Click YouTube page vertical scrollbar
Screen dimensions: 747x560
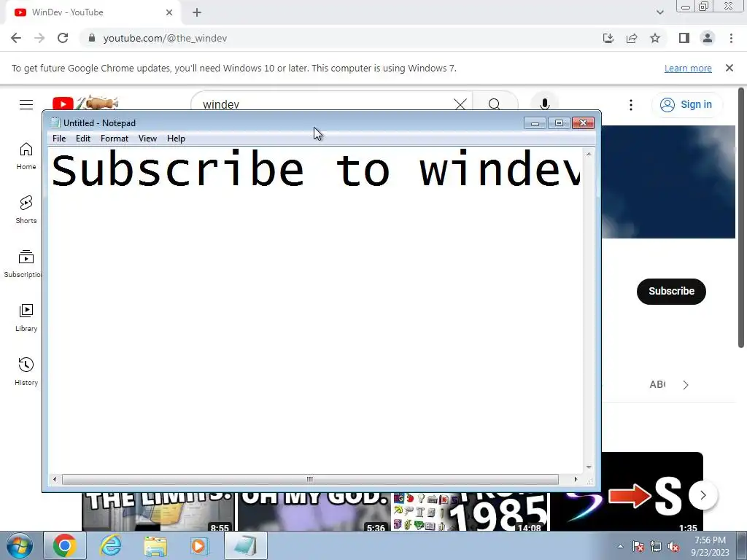coord(741,217)
